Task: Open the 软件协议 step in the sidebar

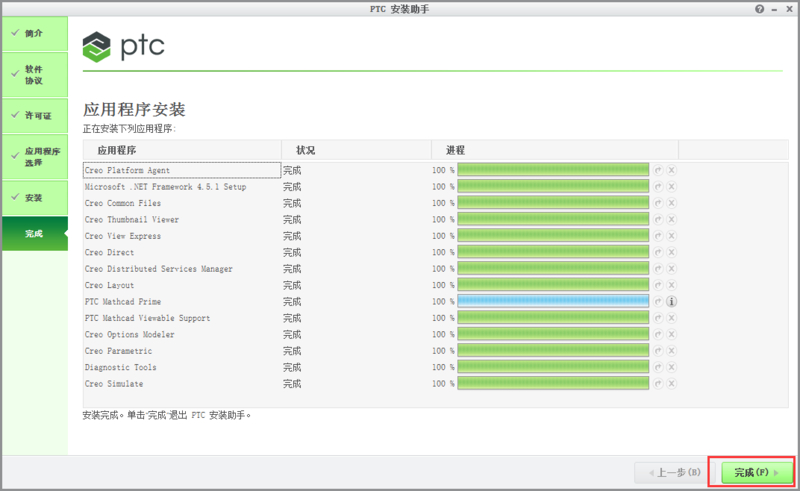Action: [x=34, y=75]
